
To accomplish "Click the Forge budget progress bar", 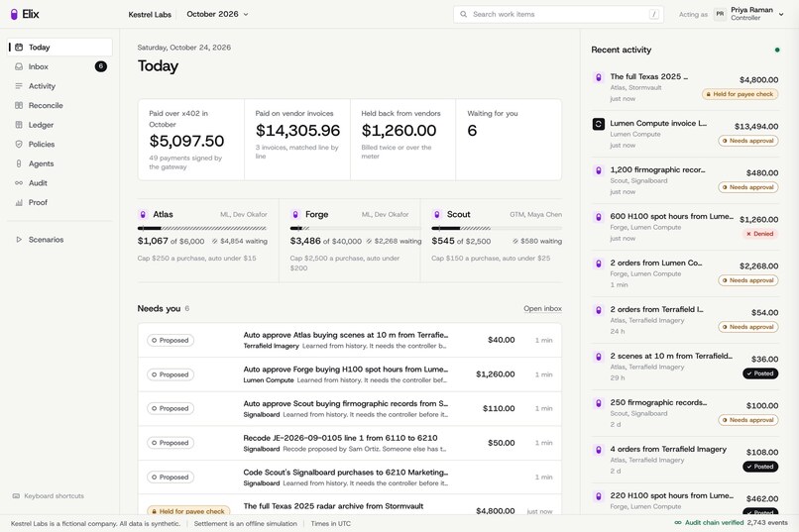I will point(355,228).
